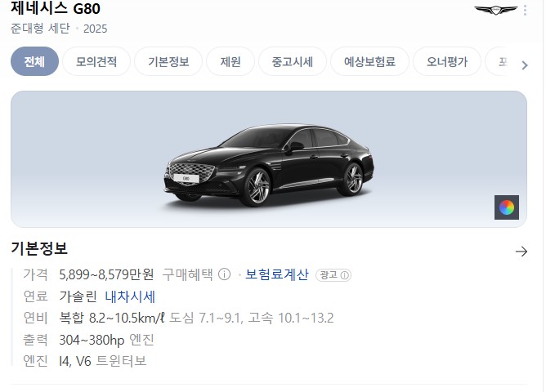Click the info icon inside 광고 badge
Viewport: 546px width, 392px height.
344,275
